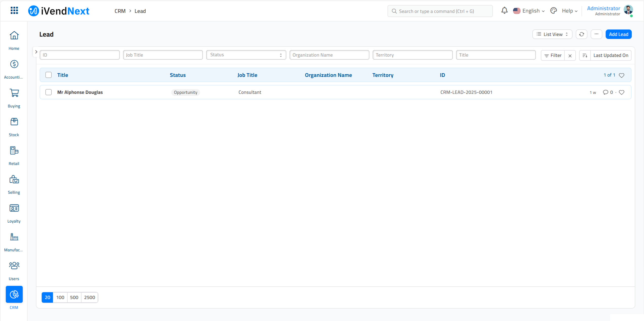Expand the Last Updated On sort dropdown
644x321 pixels.
coord(611,55)
